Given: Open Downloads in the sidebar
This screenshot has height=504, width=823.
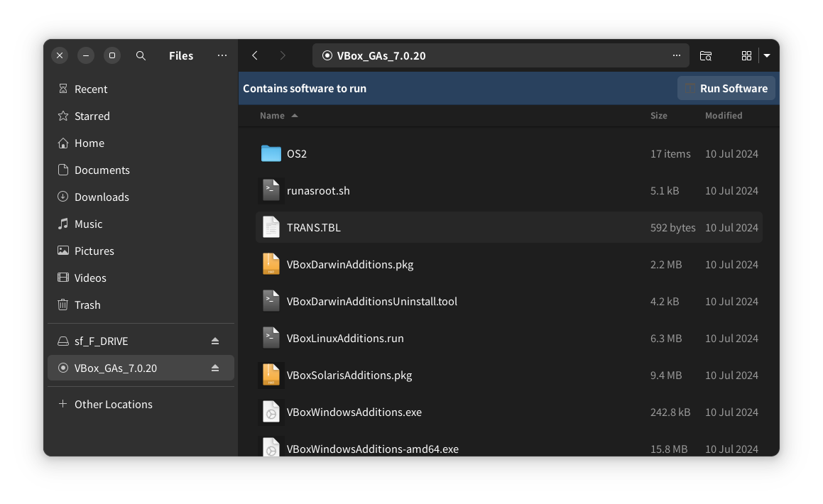Looking at the screenshot, I should (x=141, y=197).
